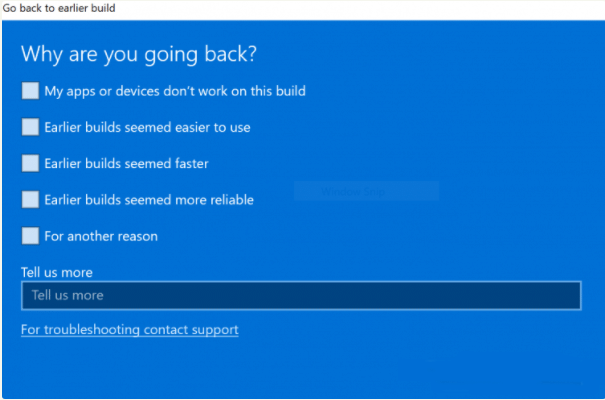Viewport: 605px width, 400px height.
Task: Click the "Go back to earlier build" title bar
Action: (58, 8)
